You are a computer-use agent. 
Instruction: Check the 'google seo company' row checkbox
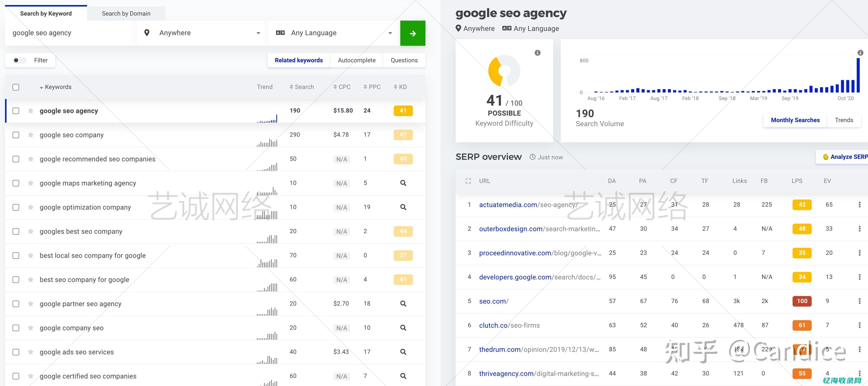click(16, 135)
